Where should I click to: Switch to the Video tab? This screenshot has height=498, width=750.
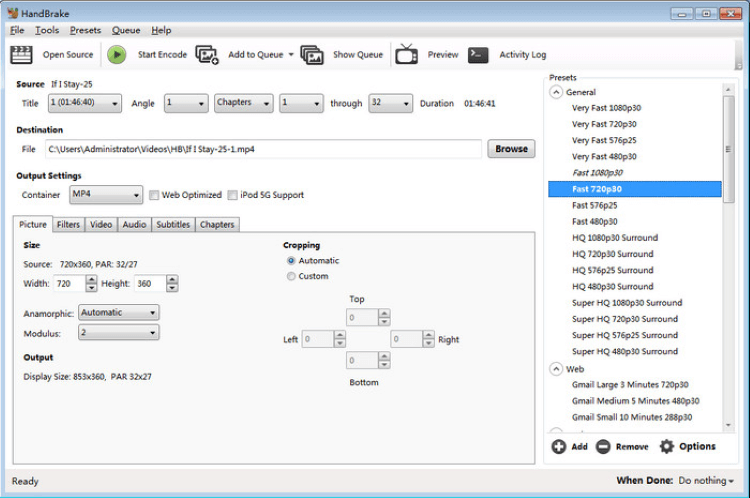click(x=101, y=224)
